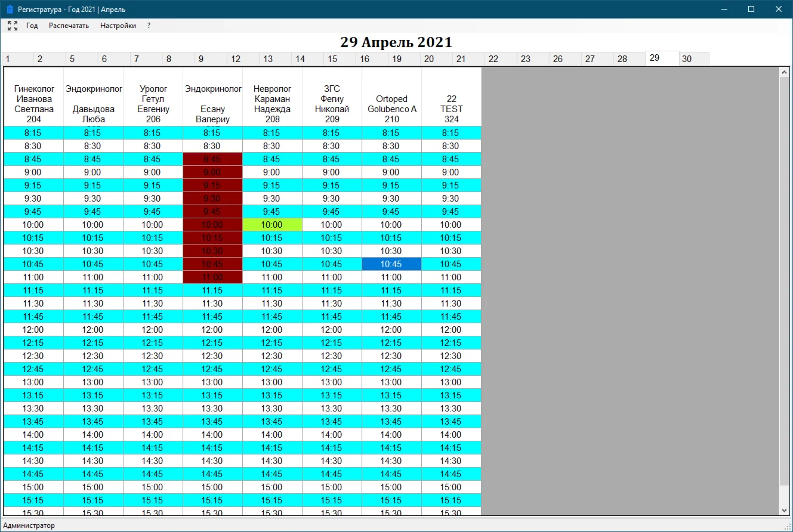Viewport: 793px width, 532px height.
Task: Select 12:00 slot for Уролог Гетул
Action: pos(153,330)
